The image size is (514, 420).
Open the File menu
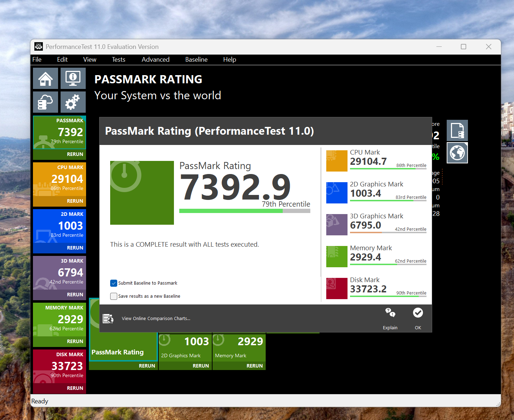37,60
